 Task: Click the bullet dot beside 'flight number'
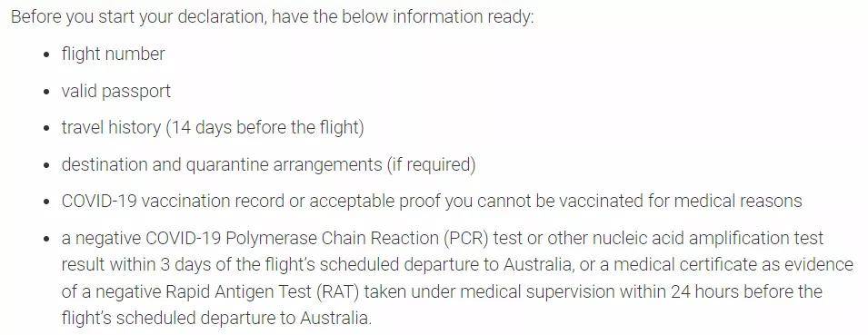click(47, 55)
